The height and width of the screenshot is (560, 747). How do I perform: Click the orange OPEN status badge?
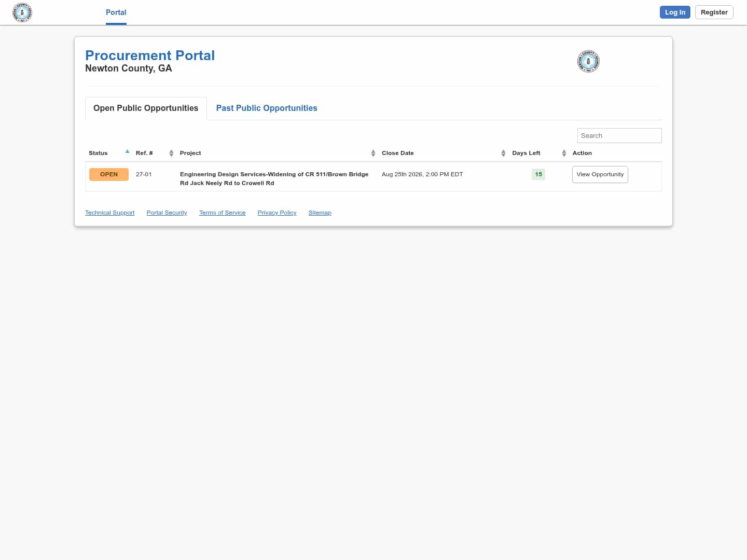point(109,174)
